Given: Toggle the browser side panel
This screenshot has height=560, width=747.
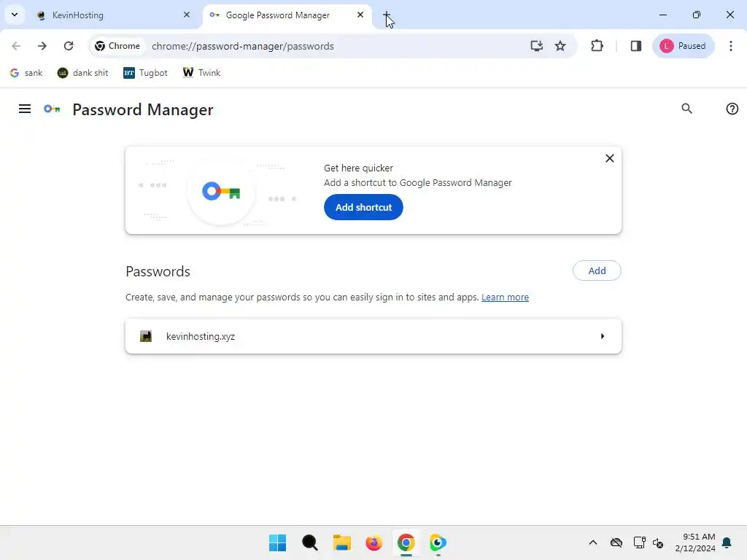Looking at the screenshot, I should 636,46.
